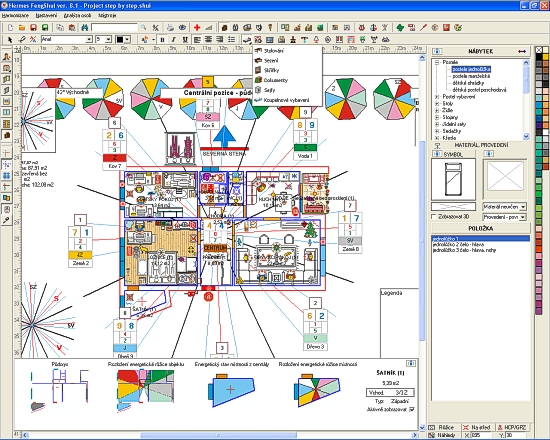
Task: Select the arrow pointer tool
Action: 9,39
